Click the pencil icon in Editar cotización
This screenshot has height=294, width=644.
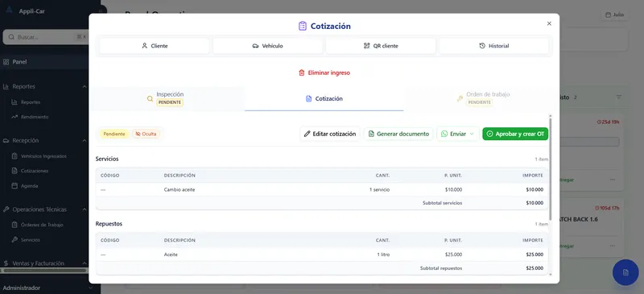pyautogui.click(x=308, y=134)
